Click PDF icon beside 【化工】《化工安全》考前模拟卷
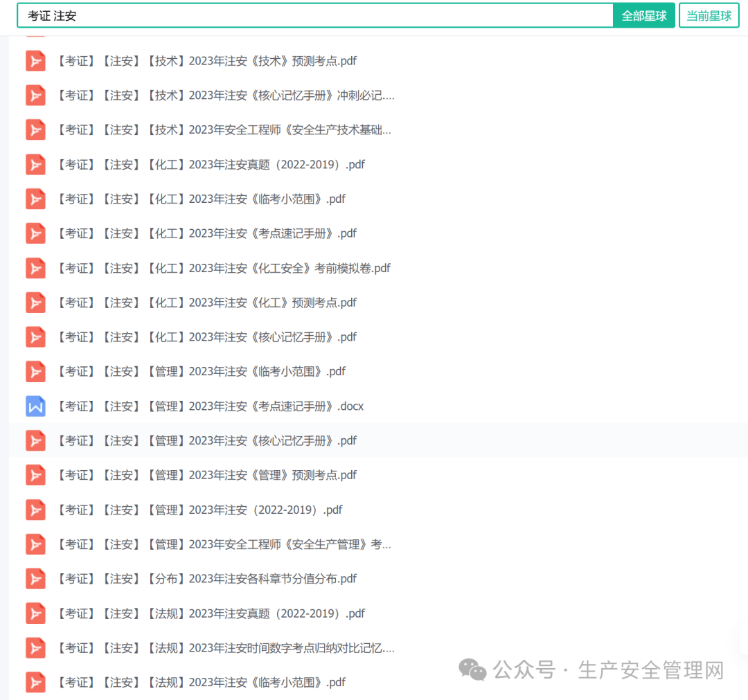Viewport: 748px width, 700px height. [35, 268]
